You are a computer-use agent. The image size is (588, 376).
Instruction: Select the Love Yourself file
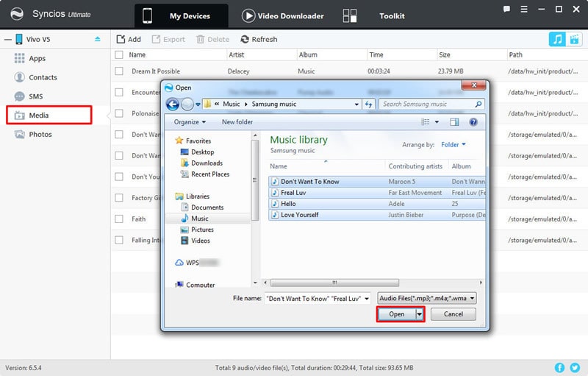[x=377, y=215]
